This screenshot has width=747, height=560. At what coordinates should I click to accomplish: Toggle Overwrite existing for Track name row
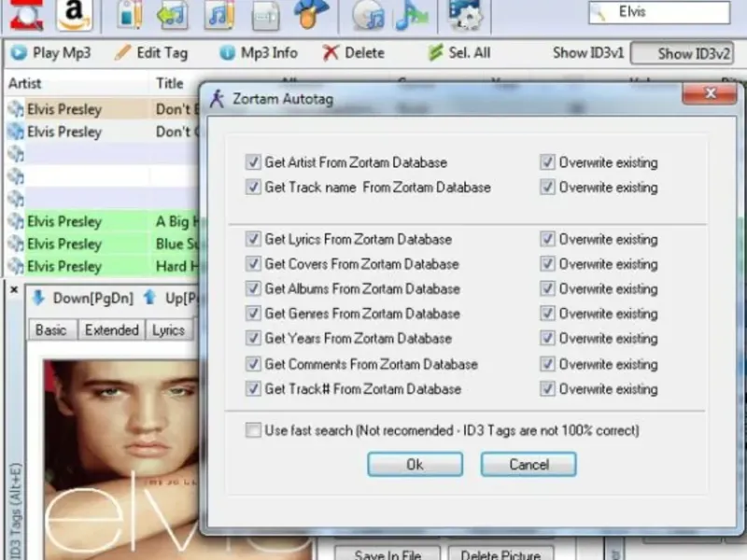point(547,188)
